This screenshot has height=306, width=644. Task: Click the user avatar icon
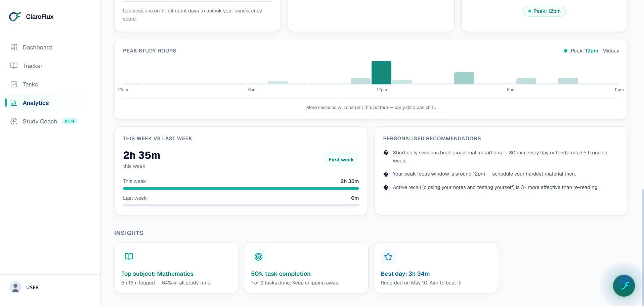point(15,287)
